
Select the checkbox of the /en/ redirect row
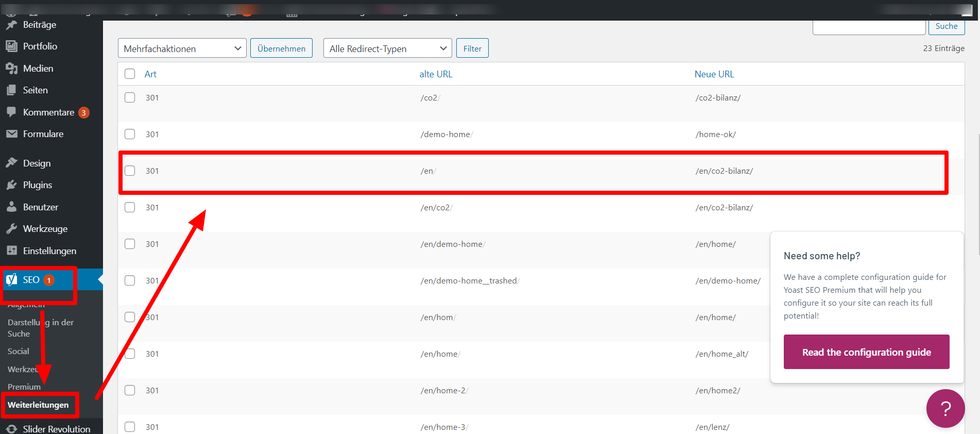click(130, 171)
